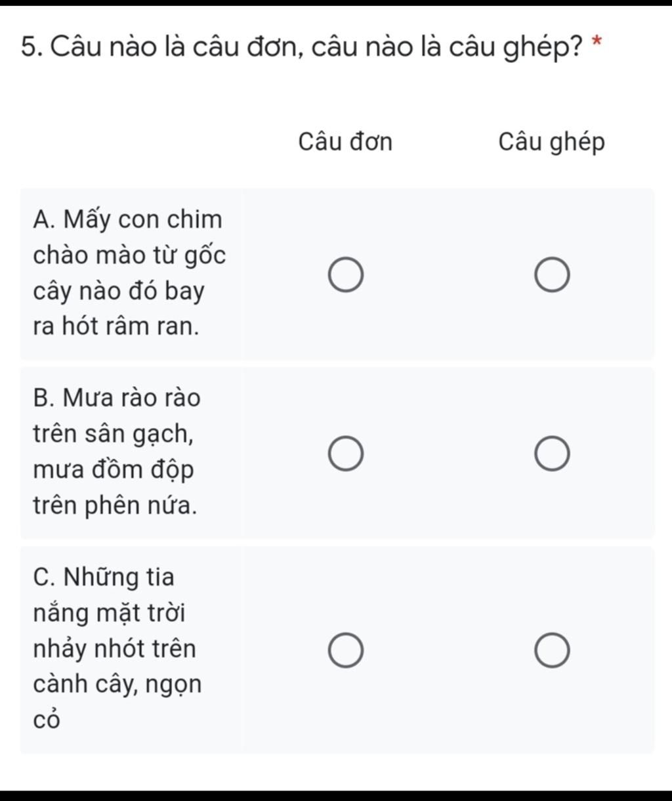The width and height of the screenshot is (672, 801).
Task: Click gray area between row A radio buttons
Action: [449, 274]
